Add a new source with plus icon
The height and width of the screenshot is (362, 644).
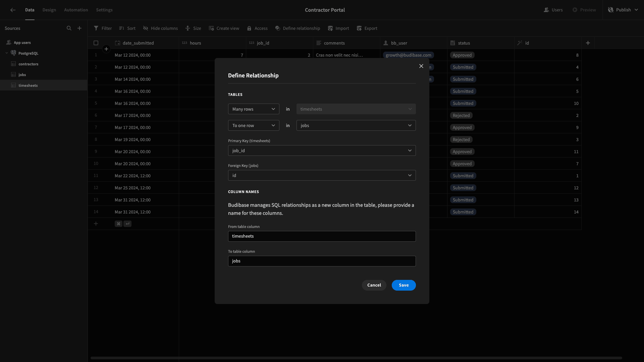click(x=79, y=28)
